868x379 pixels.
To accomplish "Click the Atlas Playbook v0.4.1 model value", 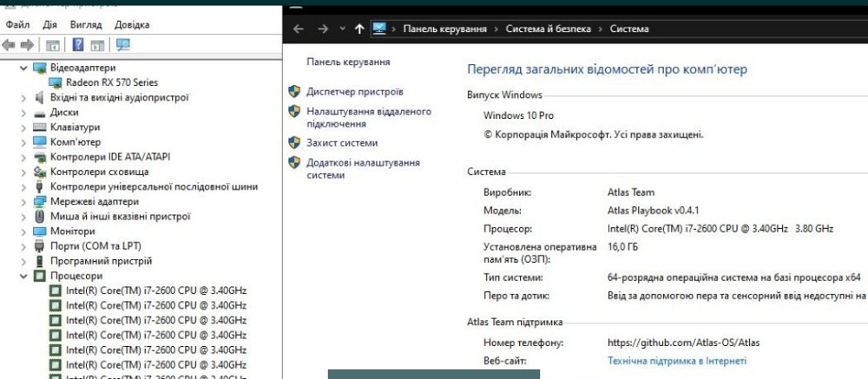I will pyautogui.click(x=654, y=211).
